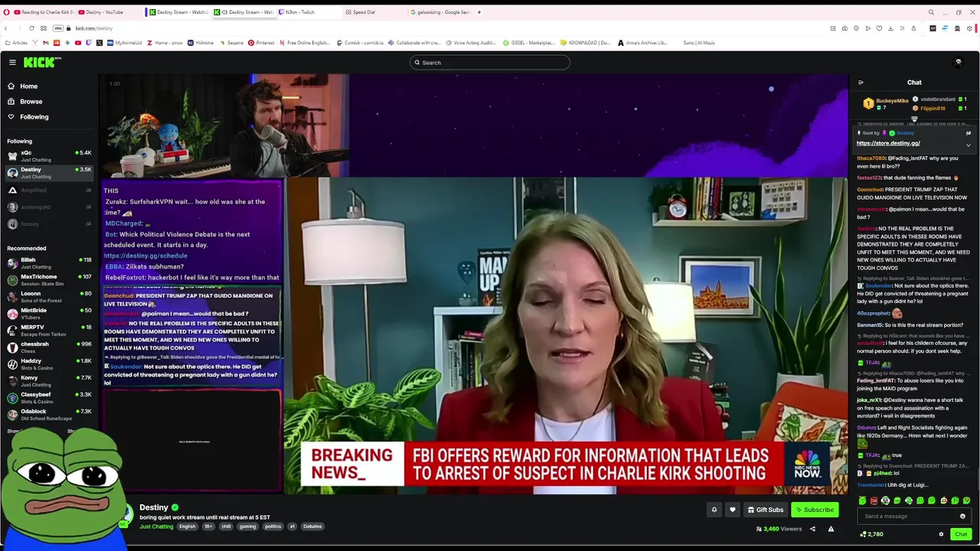Open a new browser tab plus
The image size is (980, 551).
[x=479, y=12]
